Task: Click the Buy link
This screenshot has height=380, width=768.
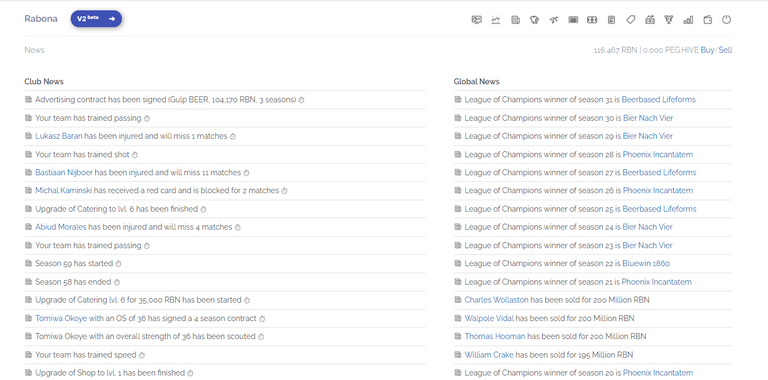Action: (x=707, y=50)
